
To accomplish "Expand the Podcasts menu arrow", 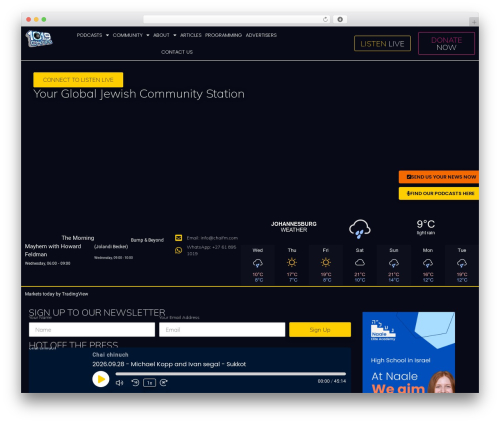I will point(107,35).
